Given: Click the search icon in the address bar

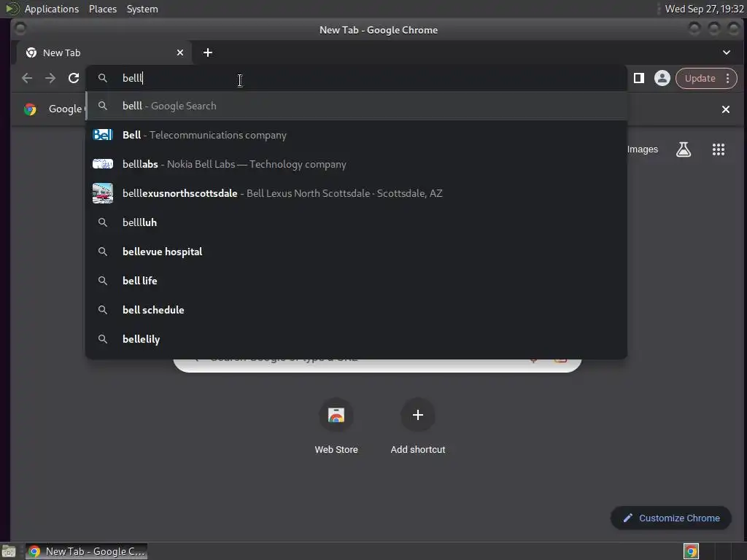Looking at the screenshot, I should (102, 77).
